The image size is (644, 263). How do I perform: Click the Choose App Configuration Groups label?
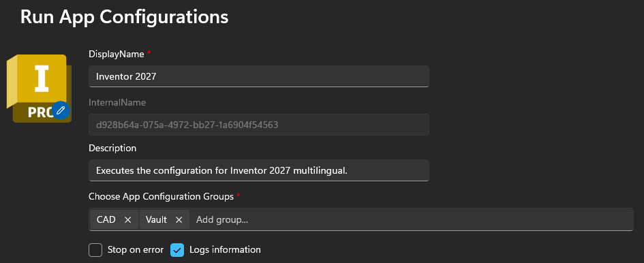[161, 196]
